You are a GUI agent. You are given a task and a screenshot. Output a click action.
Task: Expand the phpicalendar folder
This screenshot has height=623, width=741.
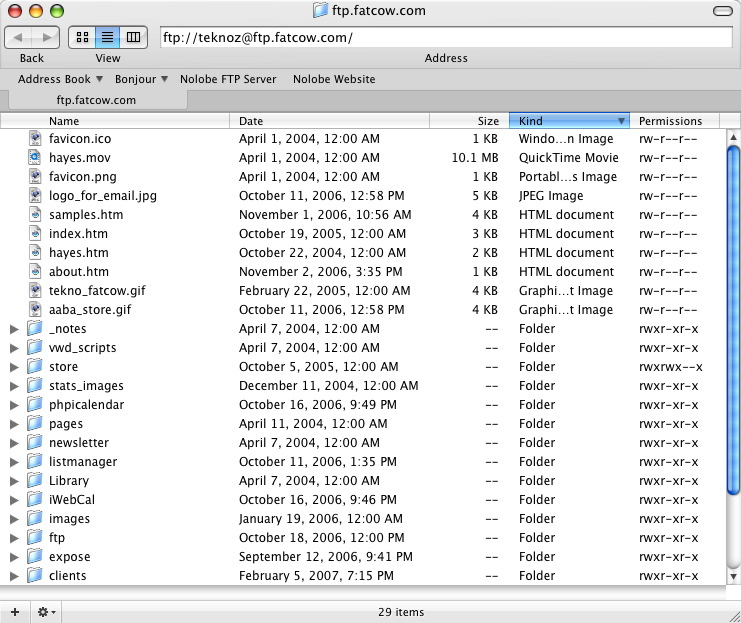coord(14,405)
